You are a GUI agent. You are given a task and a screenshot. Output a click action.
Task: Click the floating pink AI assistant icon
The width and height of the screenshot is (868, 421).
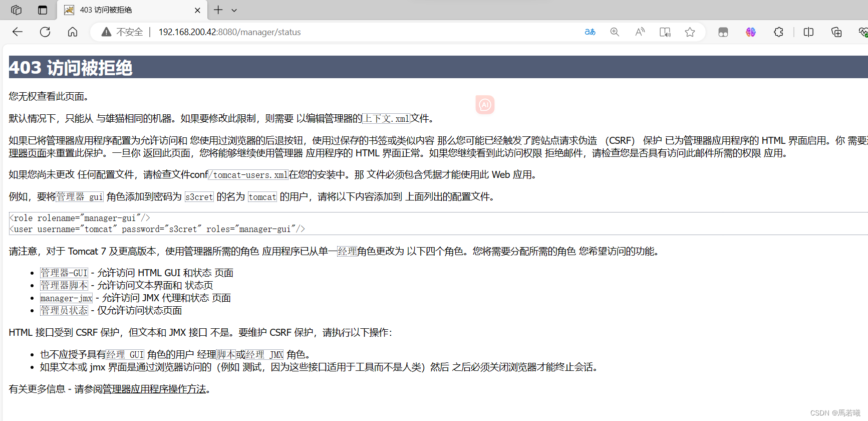[485, 105]
